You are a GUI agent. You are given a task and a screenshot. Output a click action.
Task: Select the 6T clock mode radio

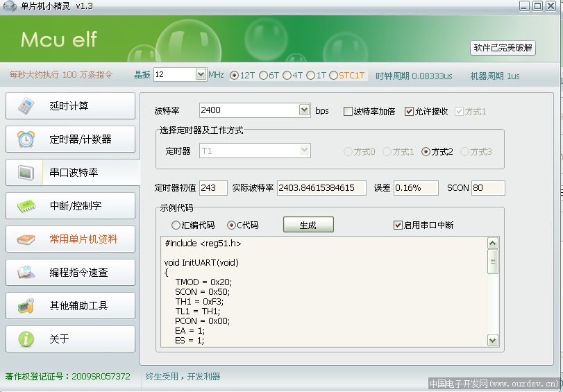(263, 76)
